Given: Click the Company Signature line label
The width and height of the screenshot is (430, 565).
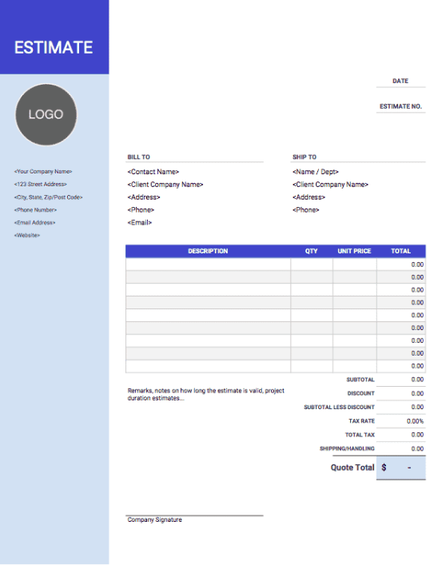Looking at the screenshot, I should pyautogui.click(x=155, y=520).
